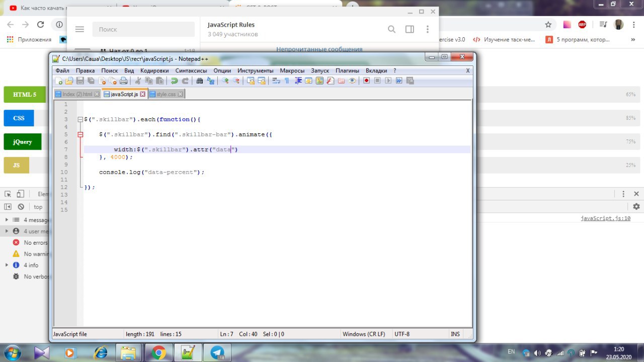
Task: Open the Правка menu in Notepad++
Action: point(85,70)
